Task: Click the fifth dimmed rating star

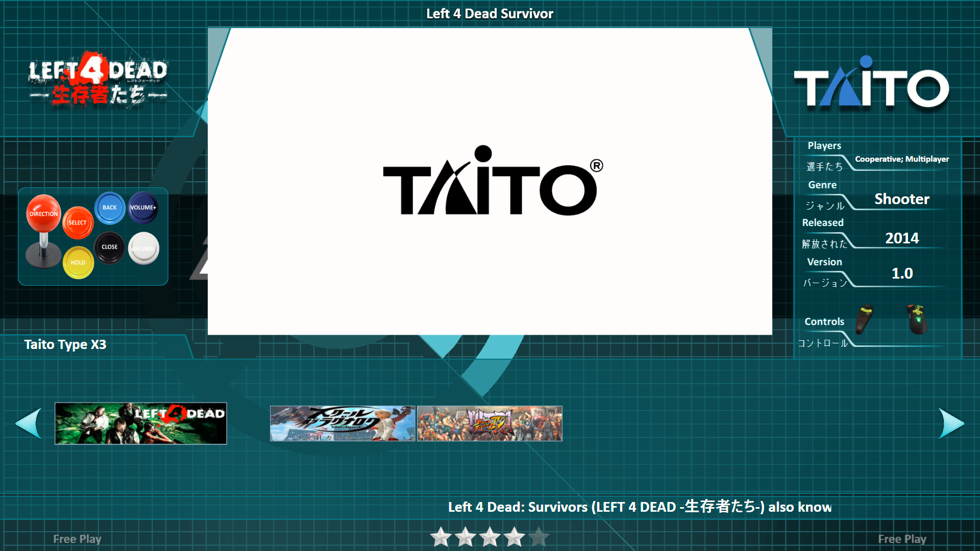Action: tap(539, 537)
